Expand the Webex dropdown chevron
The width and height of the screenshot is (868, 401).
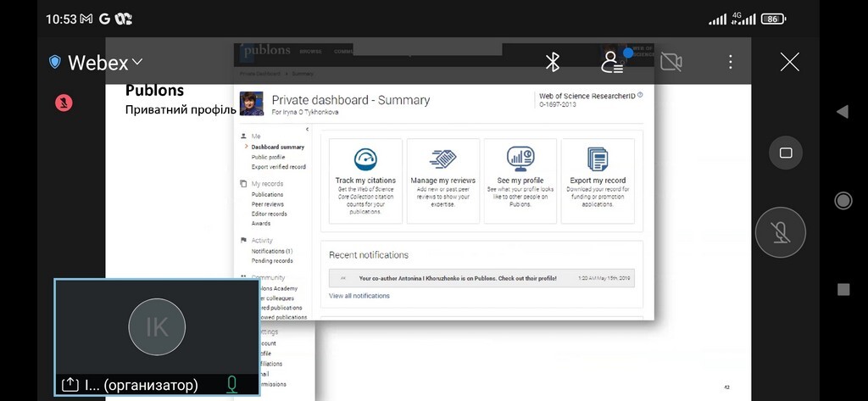[138, 62]
